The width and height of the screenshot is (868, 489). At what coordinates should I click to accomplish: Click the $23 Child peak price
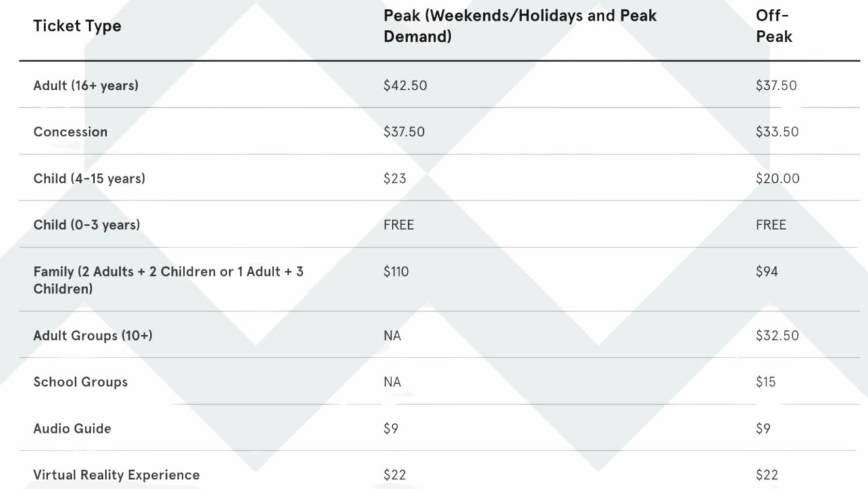coord(395,178)
